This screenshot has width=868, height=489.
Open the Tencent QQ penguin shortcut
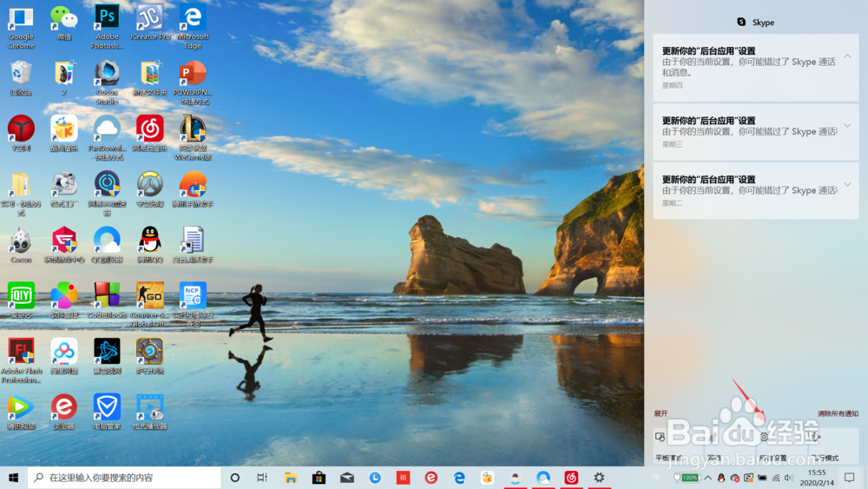(149, 245)
